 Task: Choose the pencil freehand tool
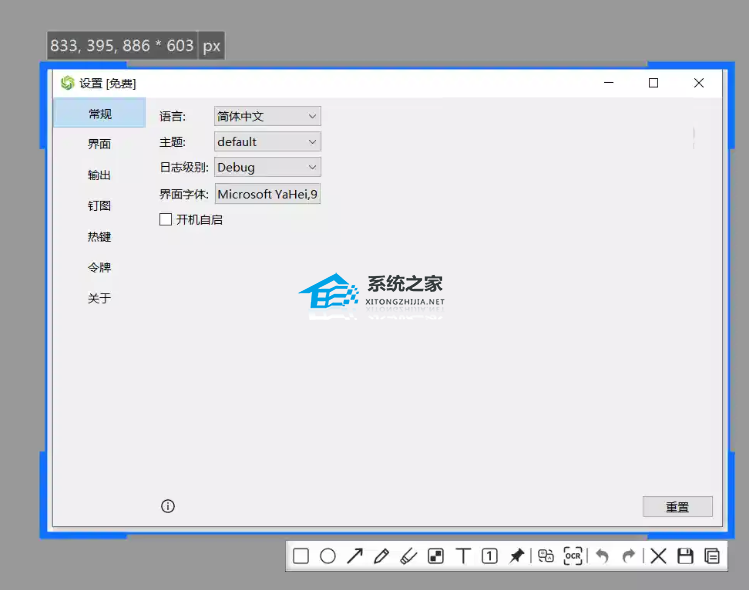381,557
